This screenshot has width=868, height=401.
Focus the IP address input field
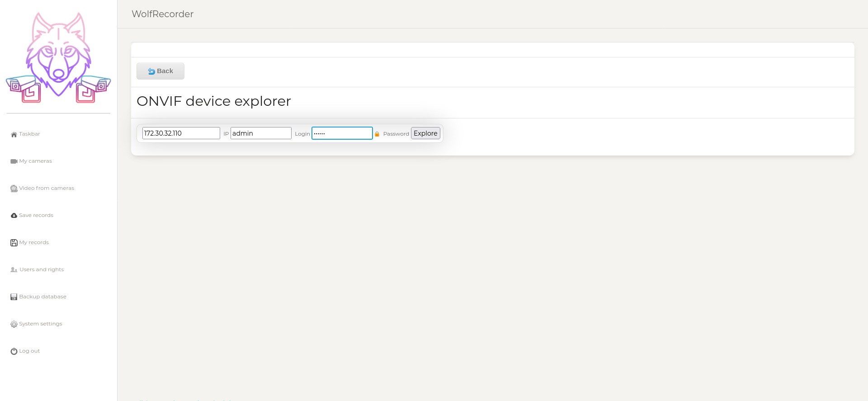coord(181,133)
